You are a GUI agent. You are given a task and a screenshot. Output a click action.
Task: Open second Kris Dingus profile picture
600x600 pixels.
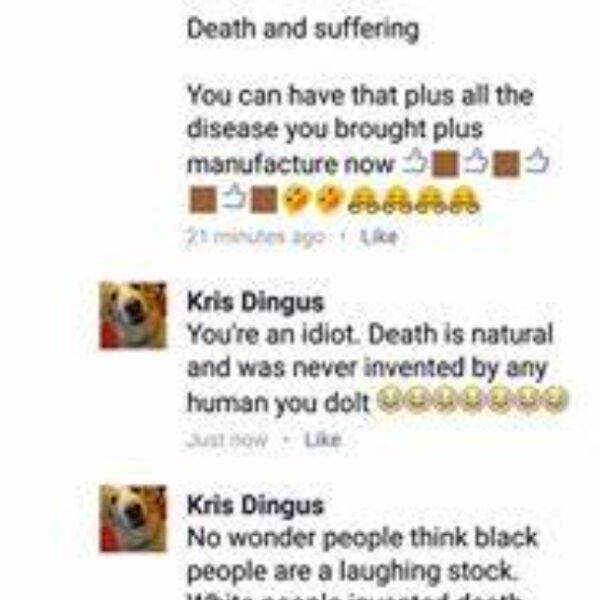133,518
